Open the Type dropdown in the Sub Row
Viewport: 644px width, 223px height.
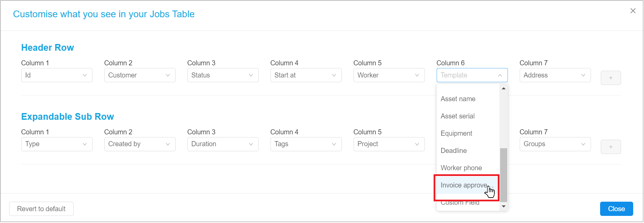coord(56,144)
